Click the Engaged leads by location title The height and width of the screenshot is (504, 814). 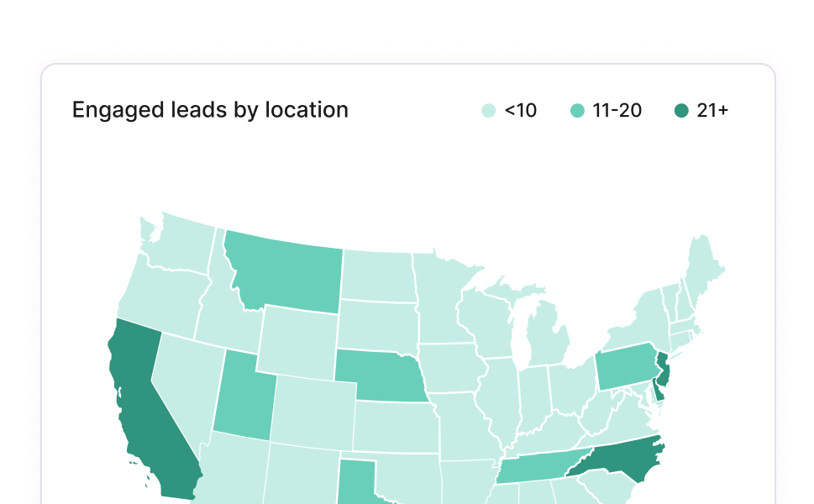pos(210,110)
